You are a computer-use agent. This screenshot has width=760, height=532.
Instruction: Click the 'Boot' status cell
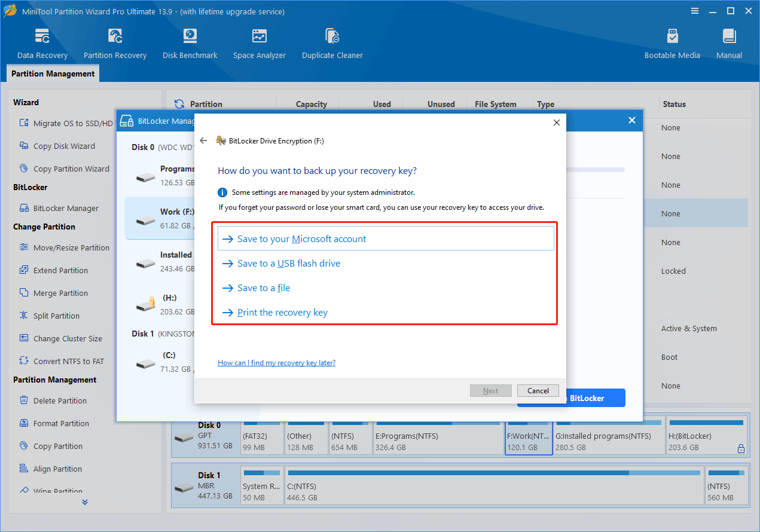pyautogui.click(x=669, y=357)
